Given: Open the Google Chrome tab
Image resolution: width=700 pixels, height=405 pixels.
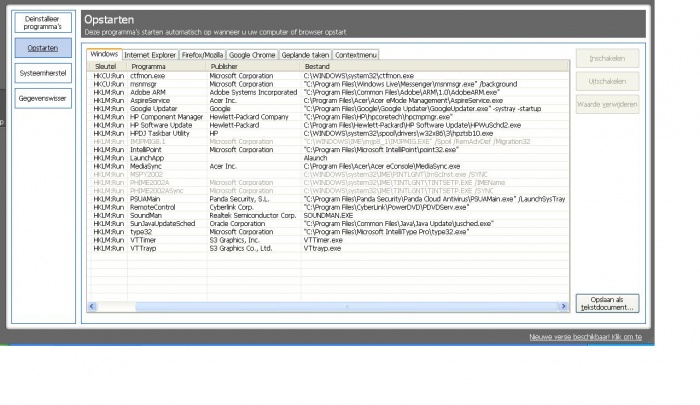Looking at the screenshot, I should tap(253, 55).
